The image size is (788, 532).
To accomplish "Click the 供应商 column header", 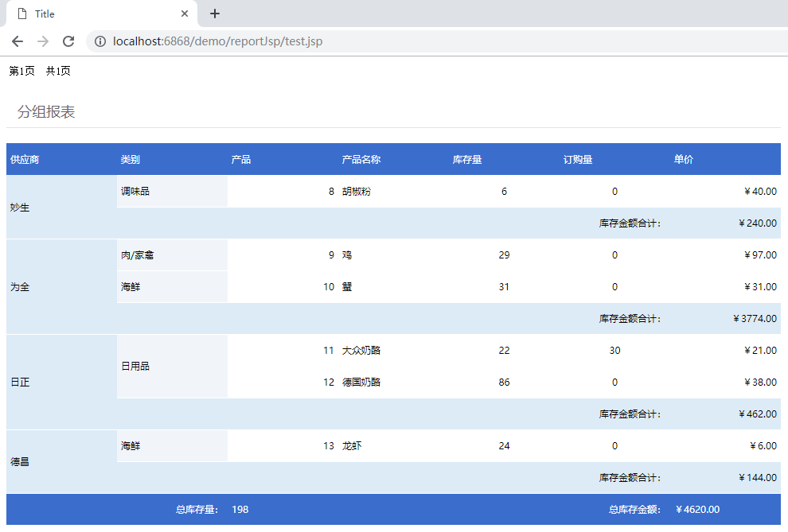I will click(25, 160).
